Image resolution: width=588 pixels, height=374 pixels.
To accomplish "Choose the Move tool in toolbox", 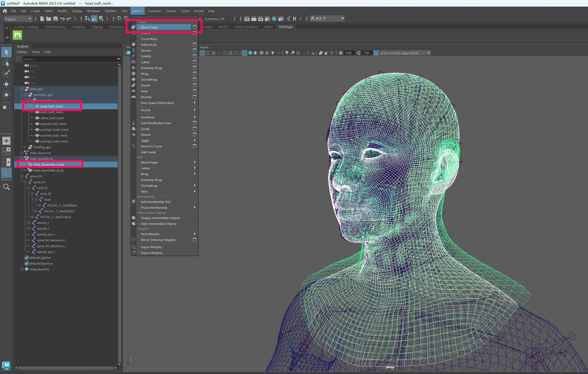I will tap(6, 84).
